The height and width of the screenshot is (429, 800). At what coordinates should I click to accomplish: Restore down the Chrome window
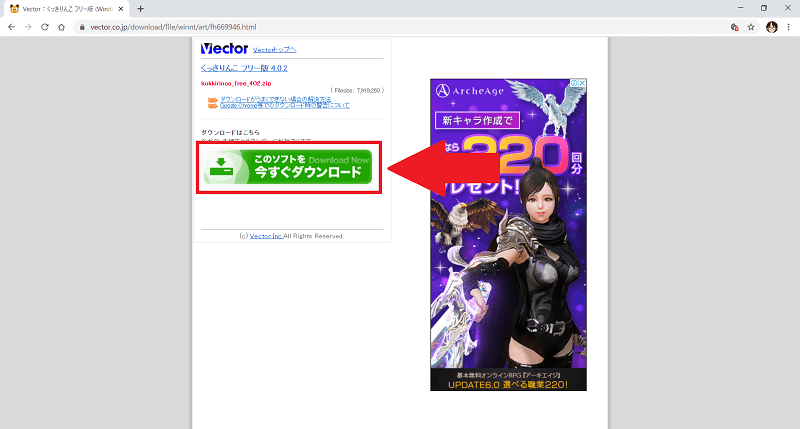(764, 8)
